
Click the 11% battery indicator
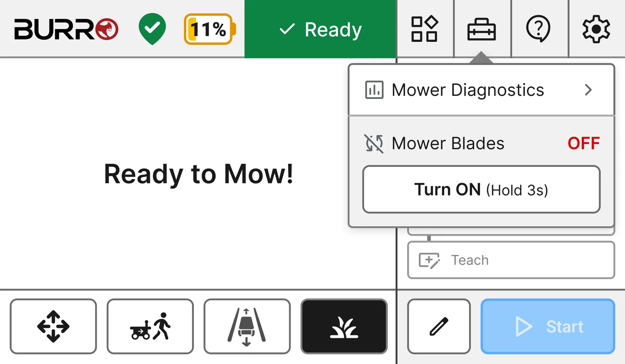point(209,29)
